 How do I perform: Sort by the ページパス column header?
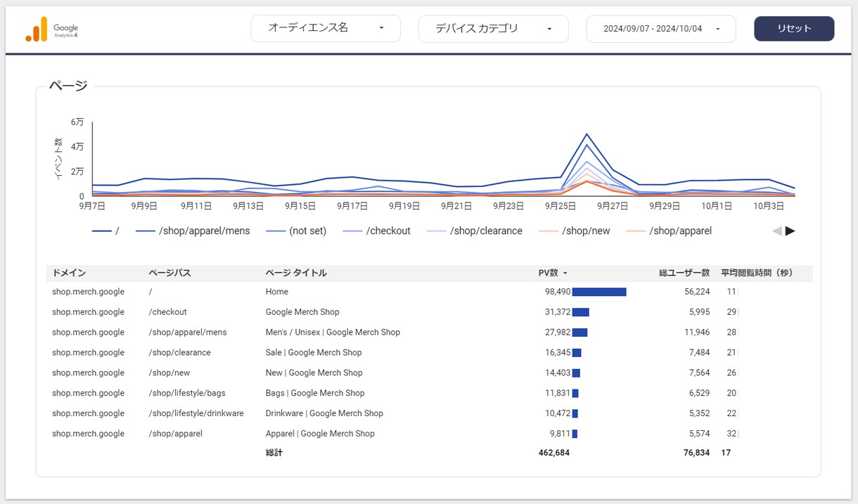[x=169, y=273]
